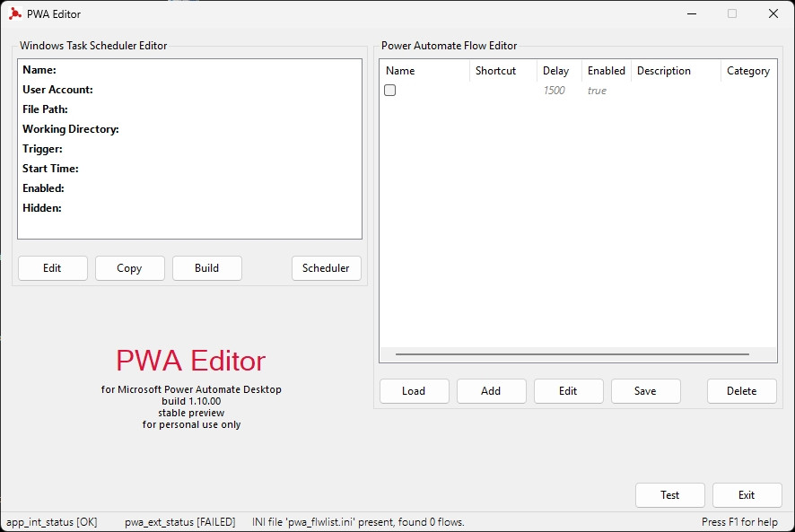Click the 'for personal use only' text

(191, 424)
